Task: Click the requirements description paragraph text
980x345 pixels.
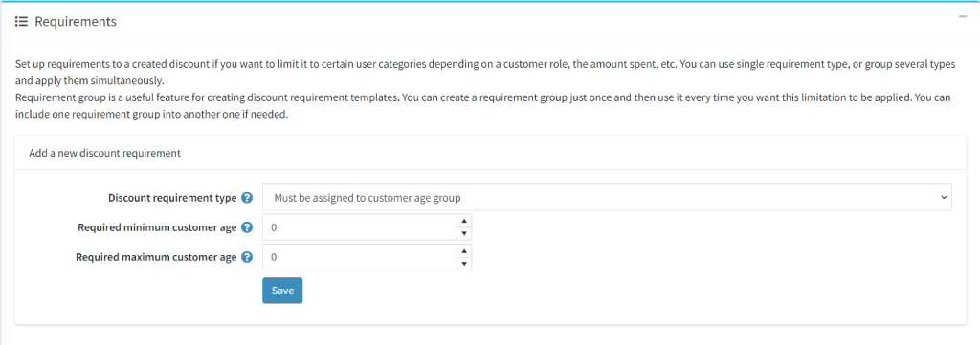Action: coord(485,90)
